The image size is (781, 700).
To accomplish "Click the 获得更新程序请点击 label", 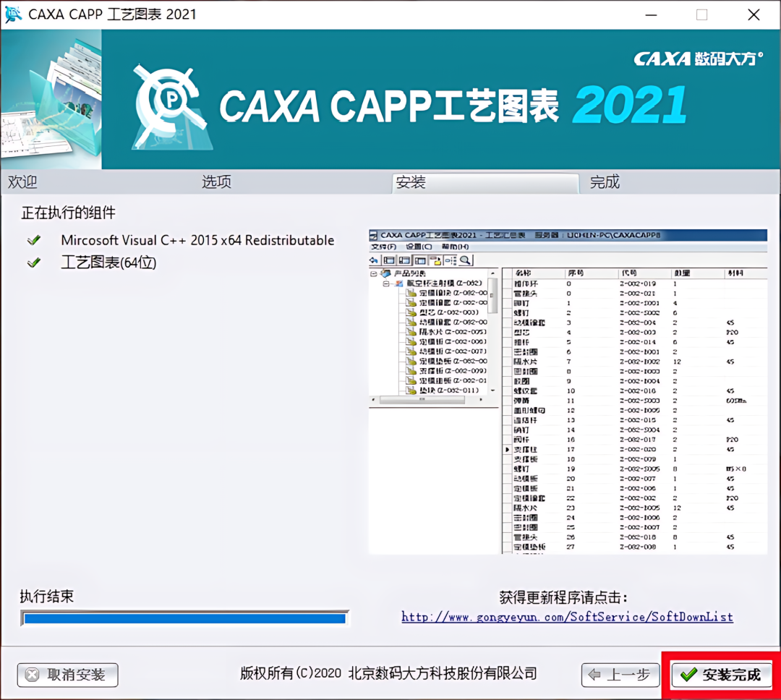I will 563,597.
